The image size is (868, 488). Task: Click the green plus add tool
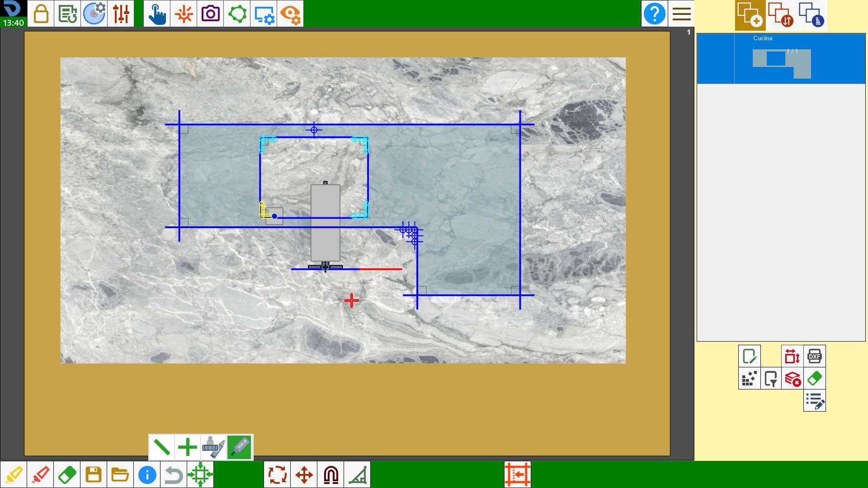(187, 447)
